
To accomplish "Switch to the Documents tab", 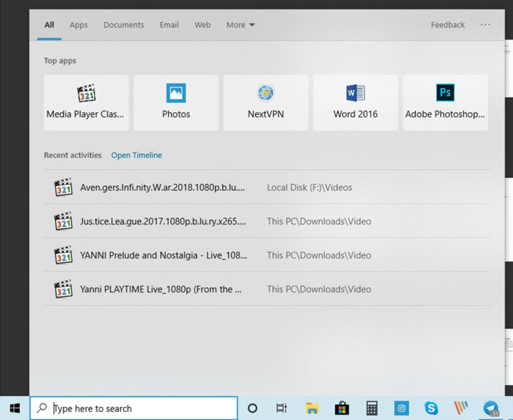I will point(124,25).
